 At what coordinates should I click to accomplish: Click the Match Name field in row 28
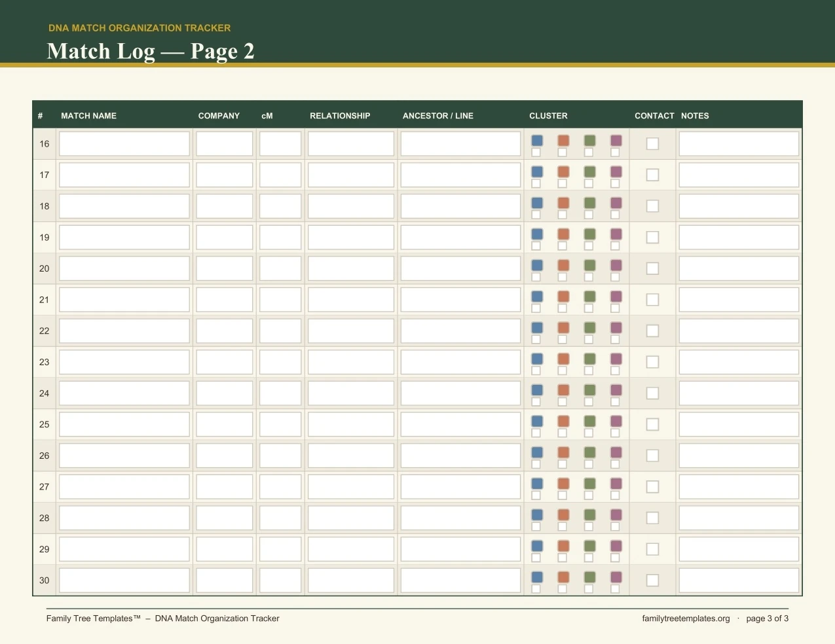coord(124,518)
